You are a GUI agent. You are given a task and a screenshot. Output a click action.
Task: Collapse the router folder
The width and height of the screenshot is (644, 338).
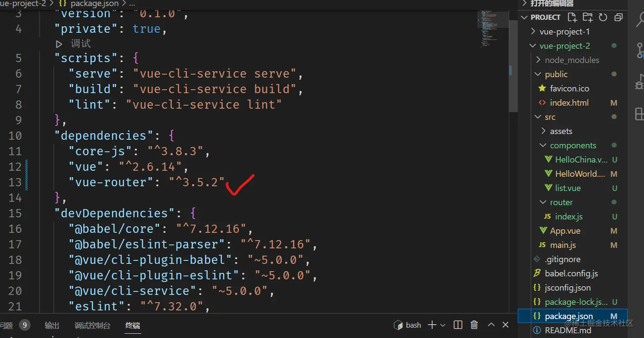pyautogui.click(x=543, y=202)
